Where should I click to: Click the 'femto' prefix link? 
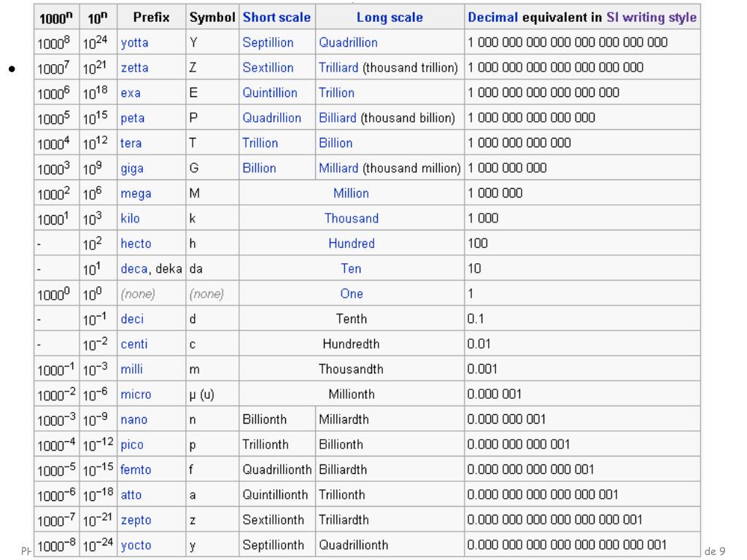tap(136, 470)
